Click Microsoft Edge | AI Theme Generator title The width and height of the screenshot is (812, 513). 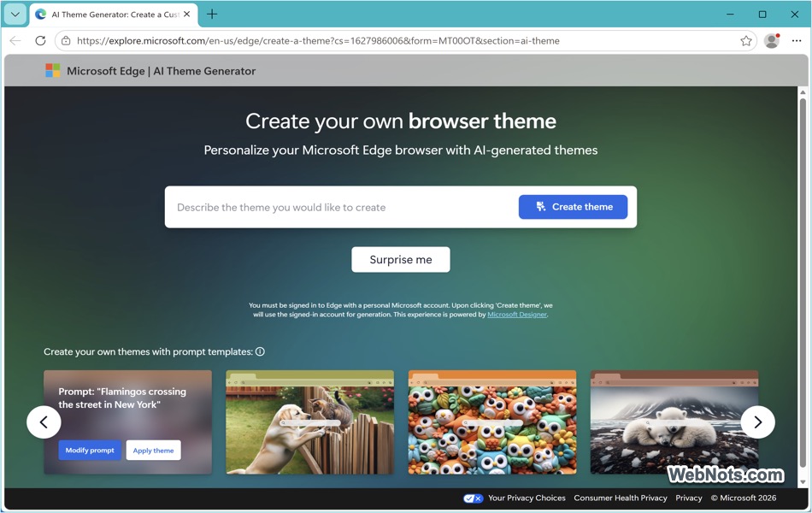(161, 71)
